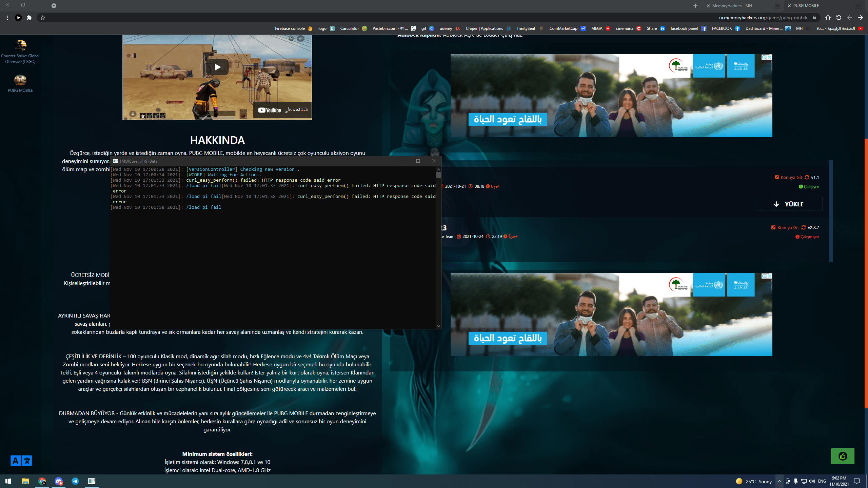Reload the current page
The image size is (868, 488).
pyautogui.click(x=839, y=18)
